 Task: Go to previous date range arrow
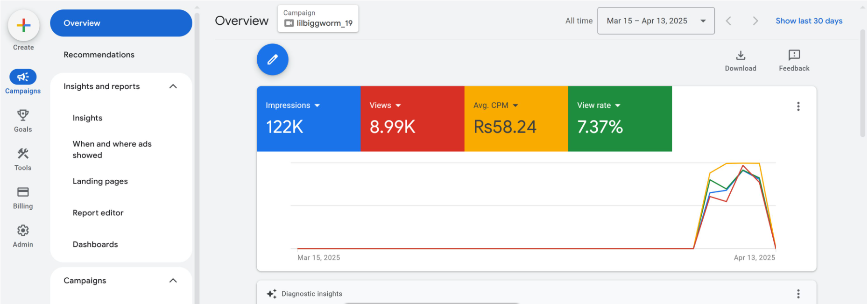coord(728,21)
